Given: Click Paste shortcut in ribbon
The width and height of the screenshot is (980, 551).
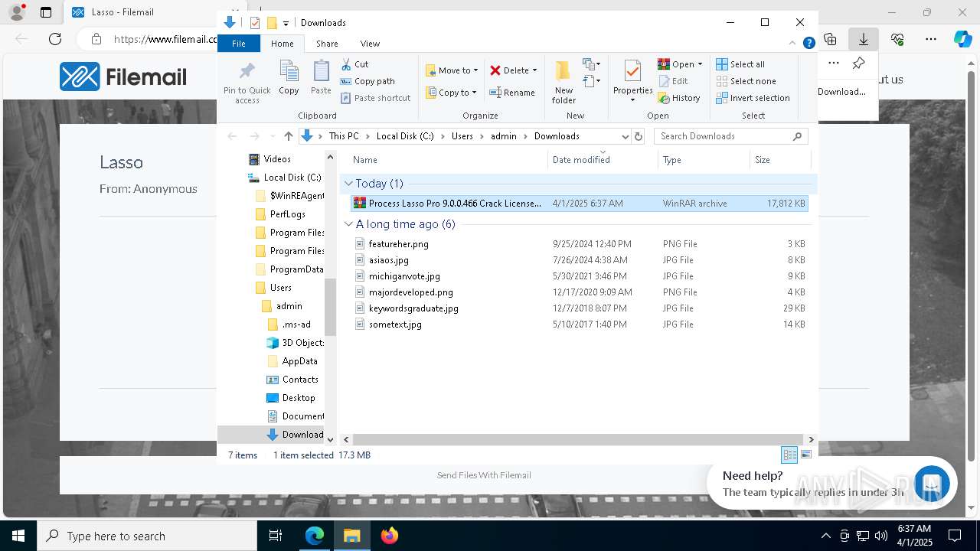Looking at the screenshot, I should pyautogui.click(x=375, y=98).
